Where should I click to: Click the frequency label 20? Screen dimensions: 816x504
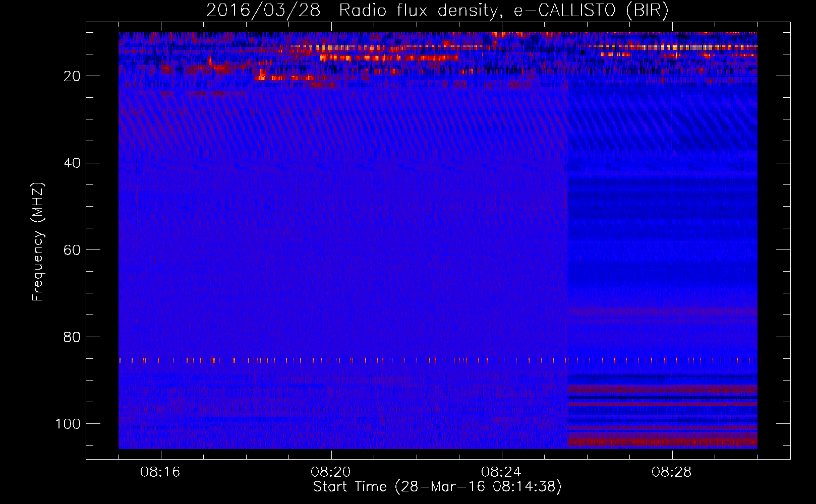click(73, 76)
